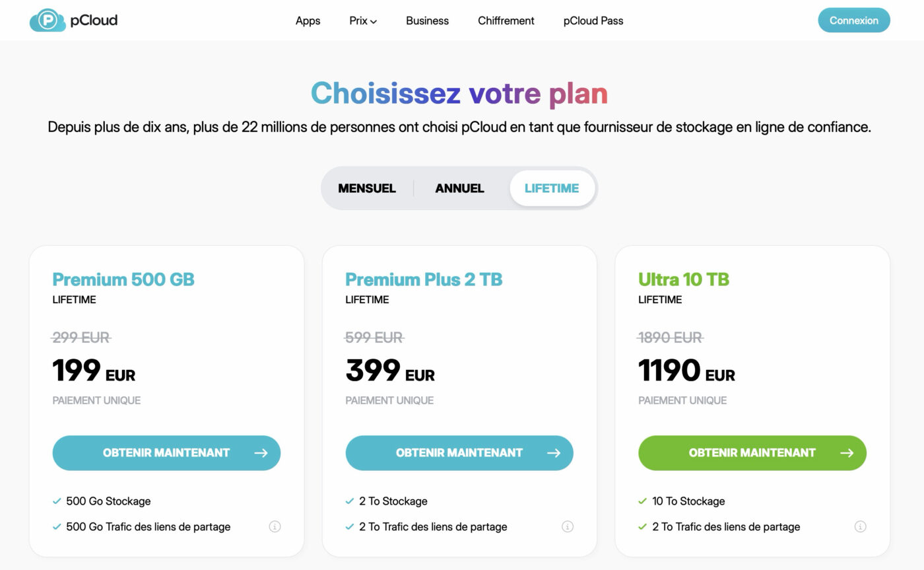924x570 pixels.
Task: Open the Apps menu item
Action: pos(308,20)
